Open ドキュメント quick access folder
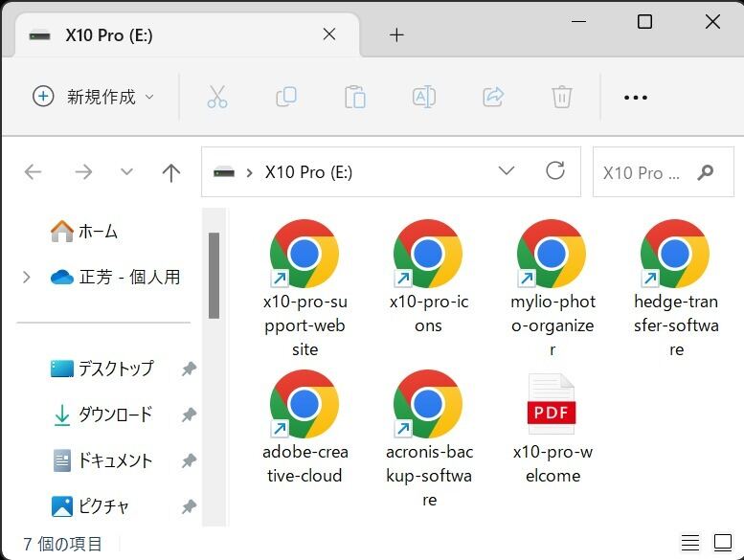 [102, 460]
